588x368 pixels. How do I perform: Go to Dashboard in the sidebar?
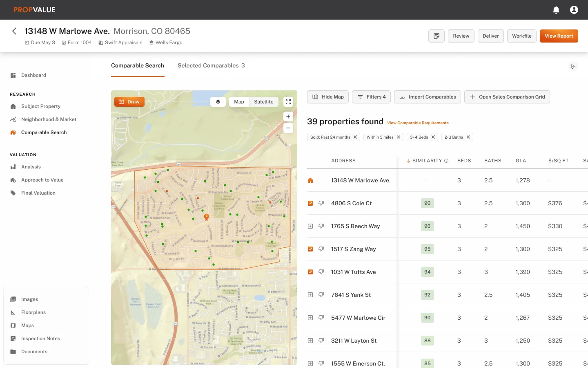click(x=33, y=75)
